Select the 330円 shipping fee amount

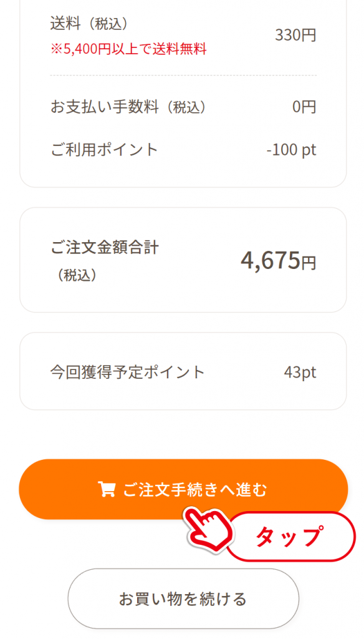click(x=295, y=36)
